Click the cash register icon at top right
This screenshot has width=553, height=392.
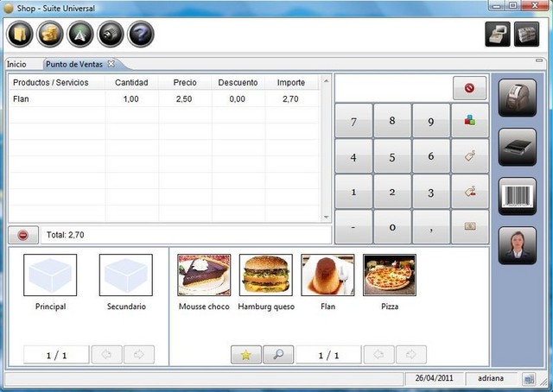coord(498,35)
